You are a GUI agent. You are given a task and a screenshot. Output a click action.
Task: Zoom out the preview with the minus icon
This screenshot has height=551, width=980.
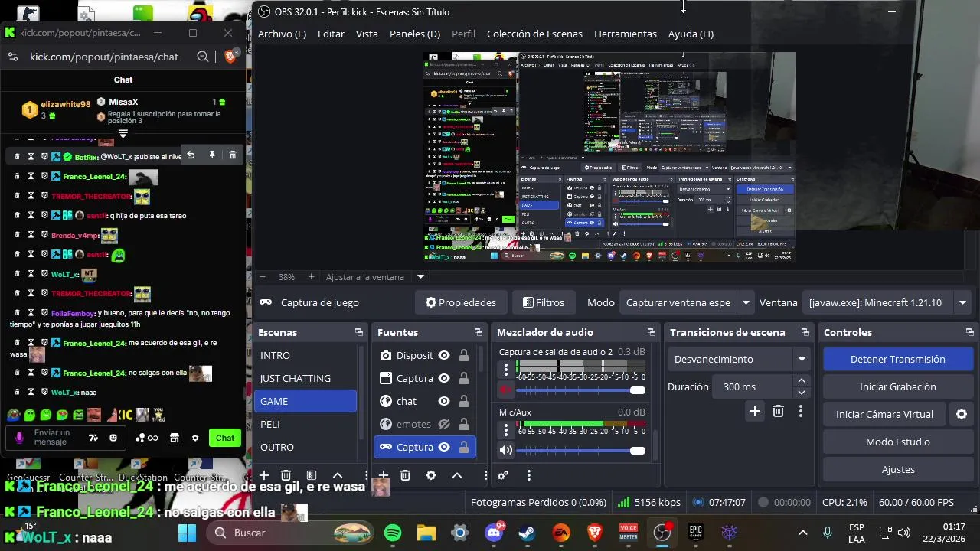[263, 276]
